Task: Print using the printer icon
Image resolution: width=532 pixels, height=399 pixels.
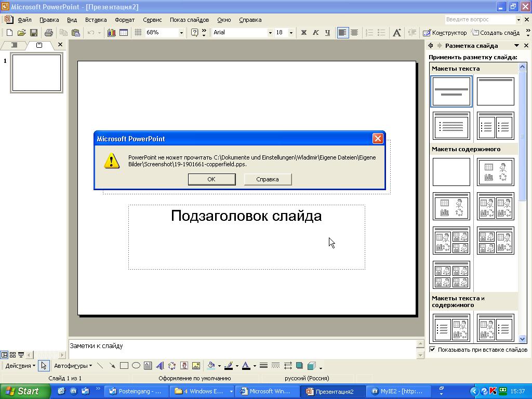Action: 49,33
